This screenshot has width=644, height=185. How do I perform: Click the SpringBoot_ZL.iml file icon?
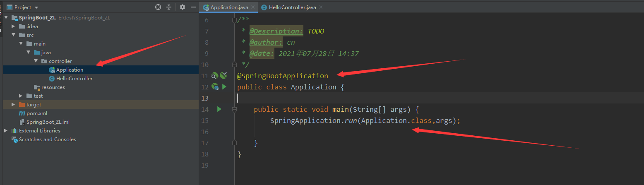22,122
